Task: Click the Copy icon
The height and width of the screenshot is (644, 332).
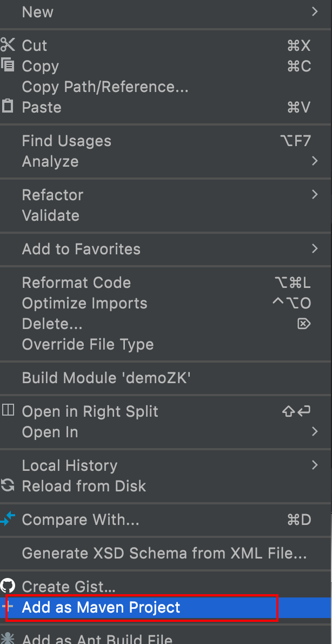Action: click(x=8, y=66)
